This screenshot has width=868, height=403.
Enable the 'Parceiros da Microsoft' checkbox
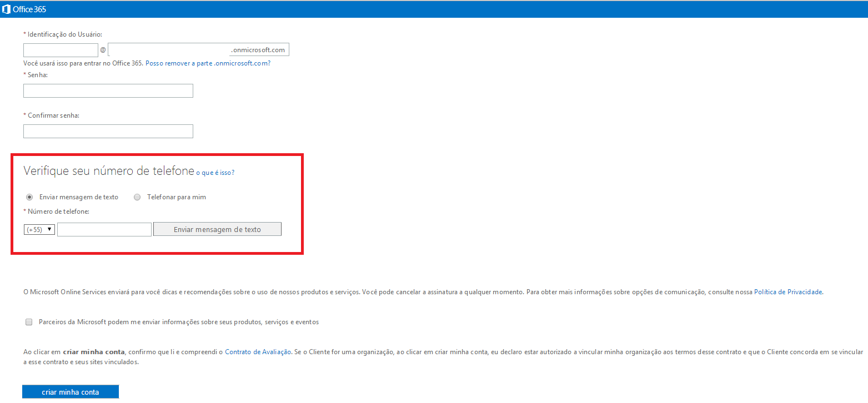click(29, 322)
